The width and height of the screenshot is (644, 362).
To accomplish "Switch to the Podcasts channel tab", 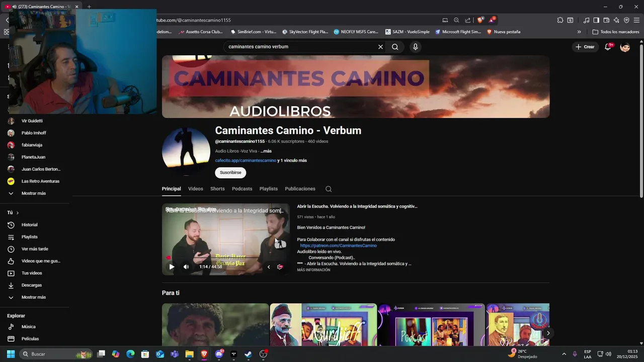I will (242, 189).
